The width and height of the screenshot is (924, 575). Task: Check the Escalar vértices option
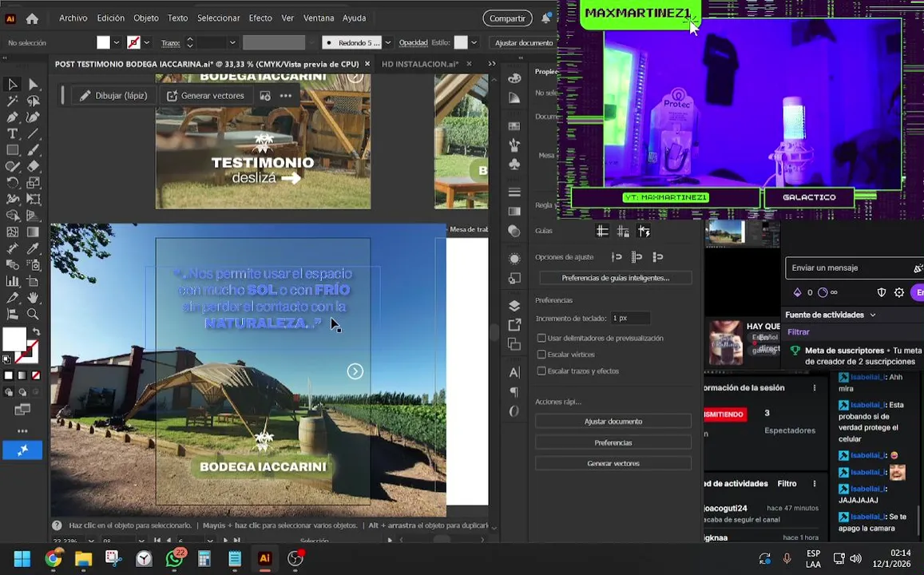click(541, 355)
